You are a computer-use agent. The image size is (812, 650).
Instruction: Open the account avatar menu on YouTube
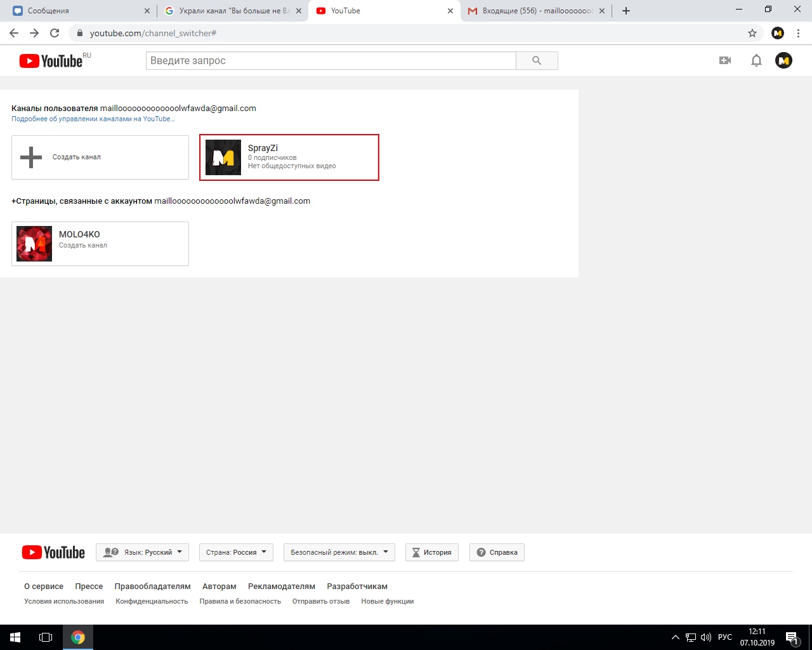pyautogui.click(x=783, y=60)
